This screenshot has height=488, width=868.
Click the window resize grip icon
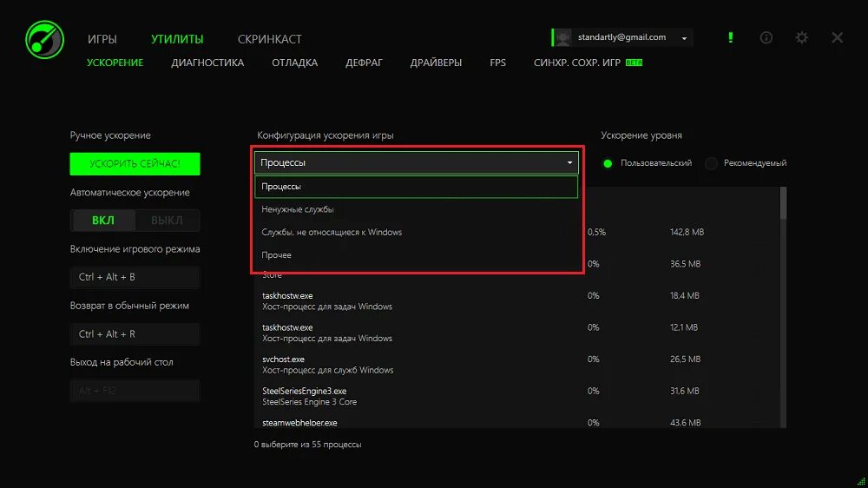[861, 482]
